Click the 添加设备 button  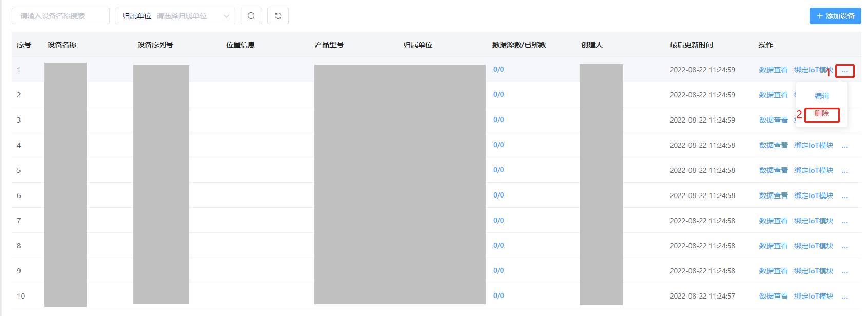coord(835,16)
